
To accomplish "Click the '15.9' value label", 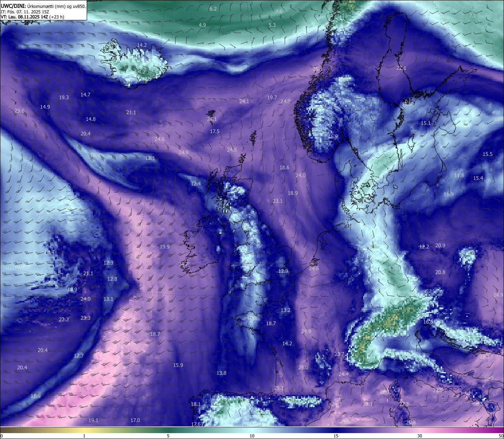I will pyautogui.click(x=178, y=365).
